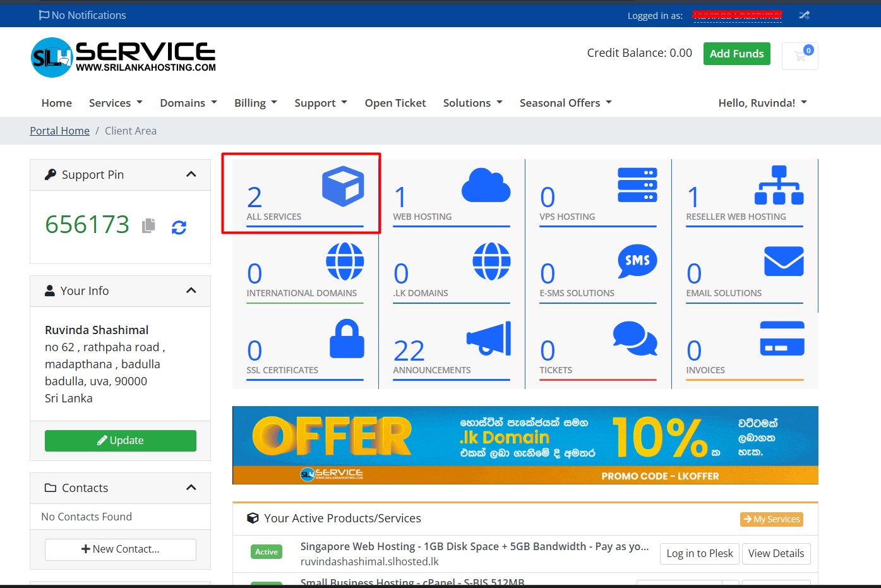
Task: Copy the support pin to clipboard
Action: click(148, 225)
